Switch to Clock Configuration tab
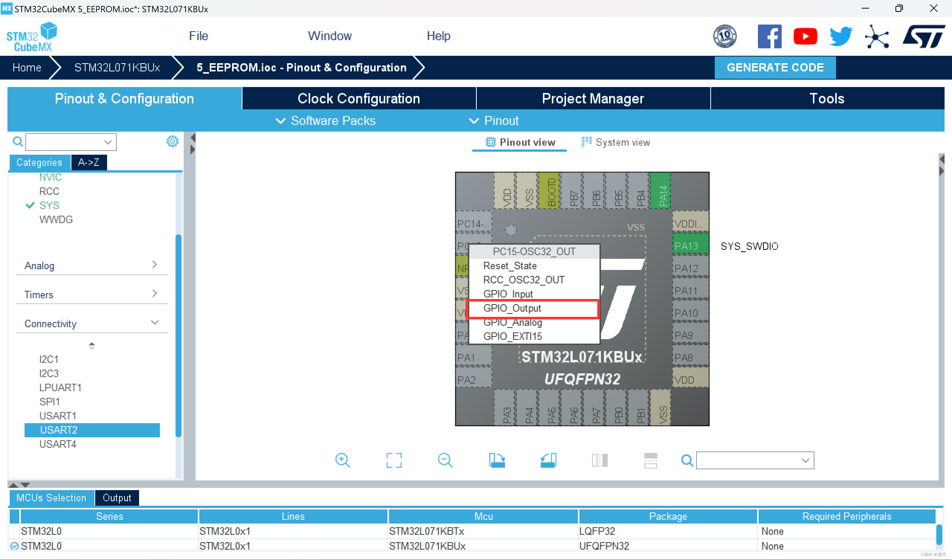Image resolution: width=952 pixels, height=560 pixels. tap(358, 98)
